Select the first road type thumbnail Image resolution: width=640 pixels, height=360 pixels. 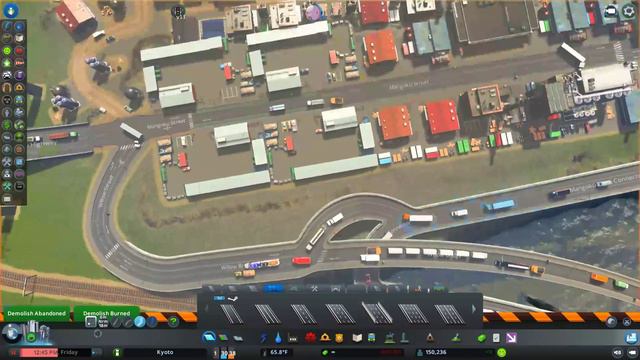pos(231,314)
